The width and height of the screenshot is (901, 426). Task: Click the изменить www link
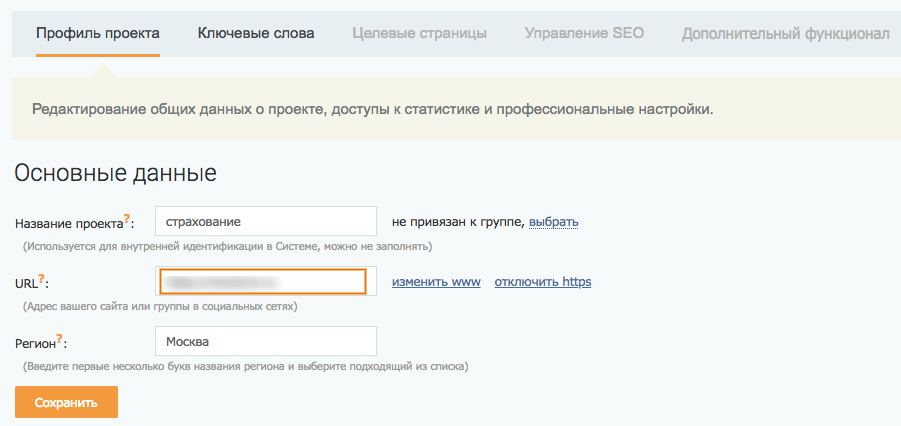(436, 282)
